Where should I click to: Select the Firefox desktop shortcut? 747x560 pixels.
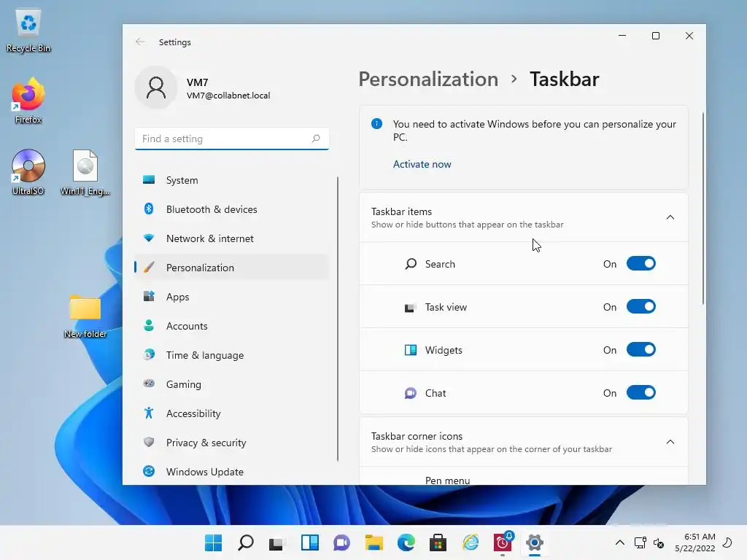pos(28,101)
